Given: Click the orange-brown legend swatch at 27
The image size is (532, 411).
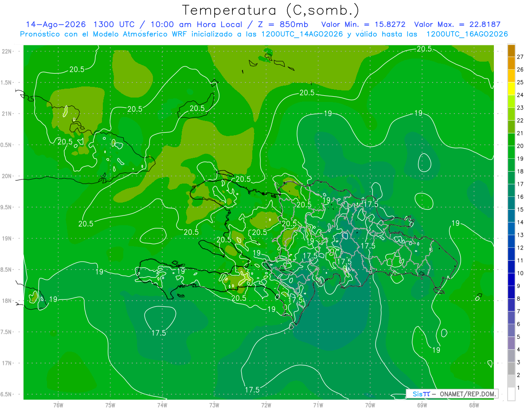Looking at the screenshot, I should coord(511,51).
